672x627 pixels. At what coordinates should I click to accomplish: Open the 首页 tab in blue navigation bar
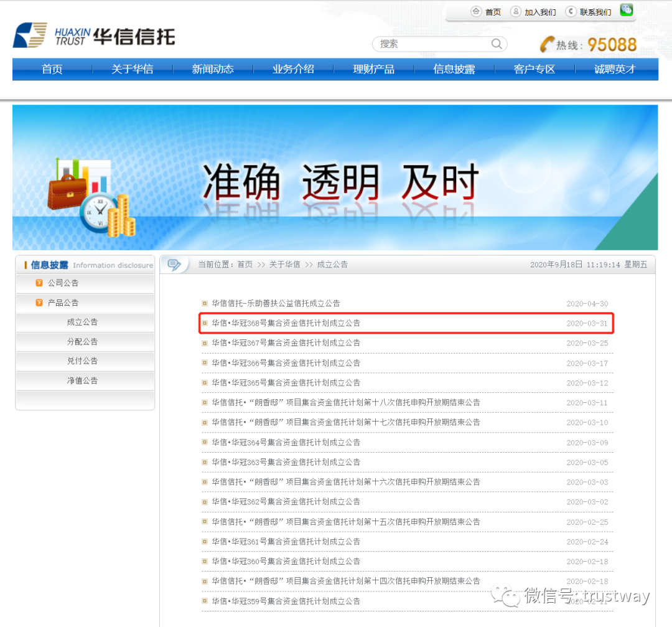tap(52, 69)
